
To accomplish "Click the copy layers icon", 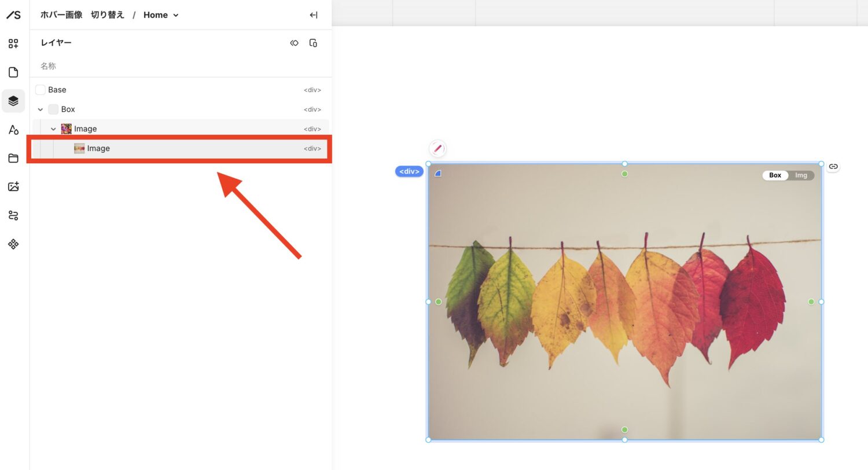I will tap(313, 43).
